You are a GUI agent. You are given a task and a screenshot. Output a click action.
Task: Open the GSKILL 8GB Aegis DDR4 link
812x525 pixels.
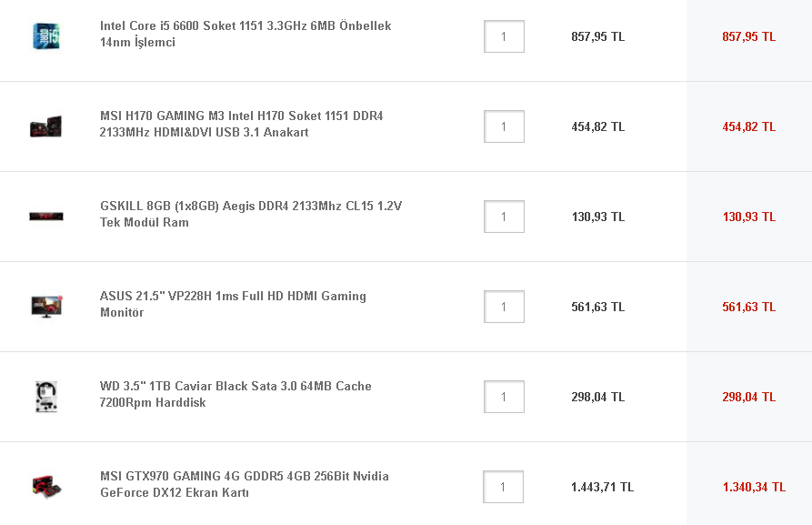pos(250,214)
